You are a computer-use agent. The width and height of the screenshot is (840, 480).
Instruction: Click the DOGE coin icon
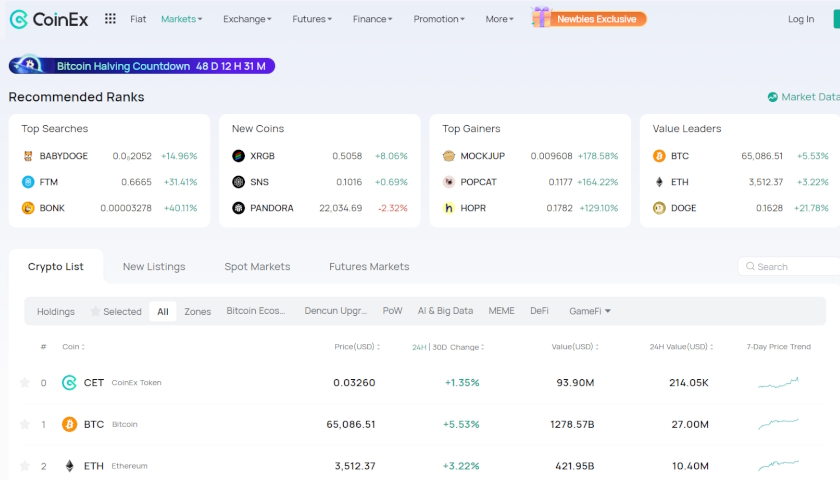point(659,208)
